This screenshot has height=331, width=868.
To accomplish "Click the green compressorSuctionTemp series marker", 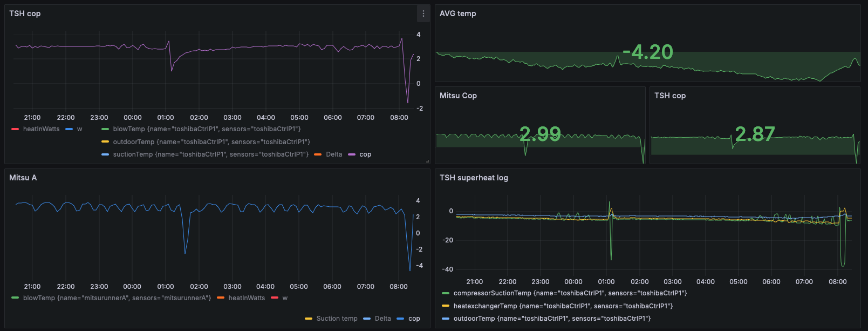I will coord(446,293).
